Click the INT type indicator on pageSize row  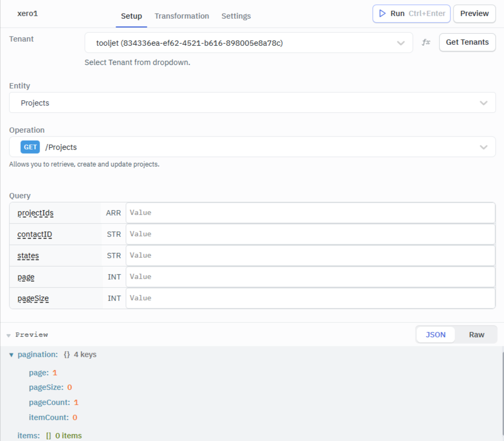(114, 298)
